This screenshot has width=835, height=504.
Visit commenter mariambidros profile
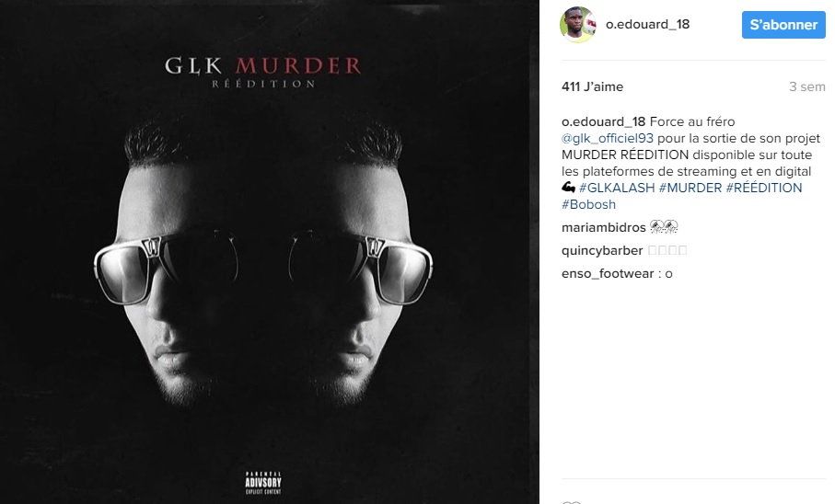603,228
